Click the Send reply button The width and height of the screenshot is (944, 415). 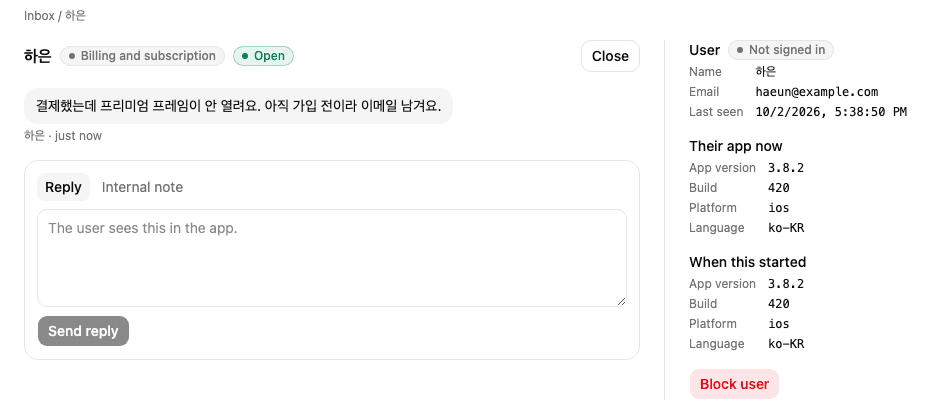pos(83,331)
